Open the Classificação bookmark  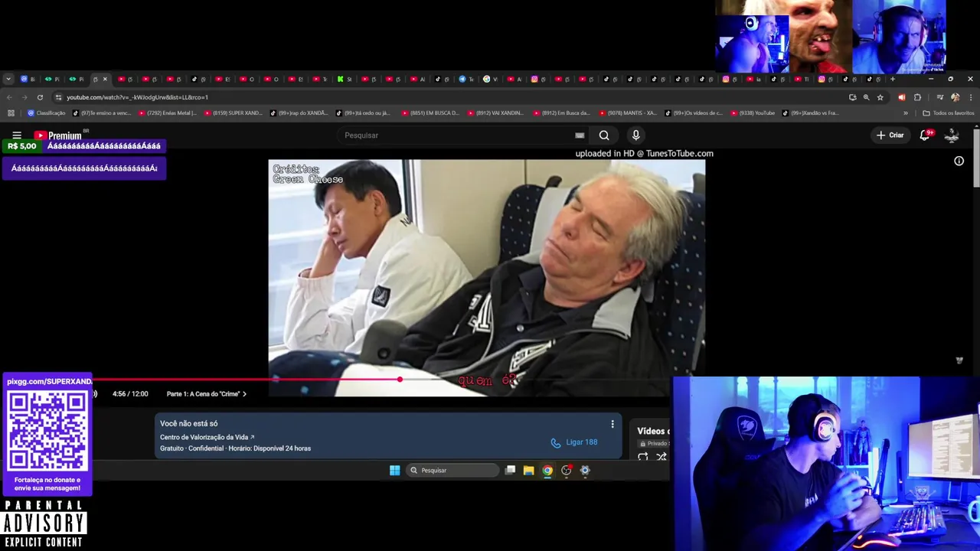[47, 113]
